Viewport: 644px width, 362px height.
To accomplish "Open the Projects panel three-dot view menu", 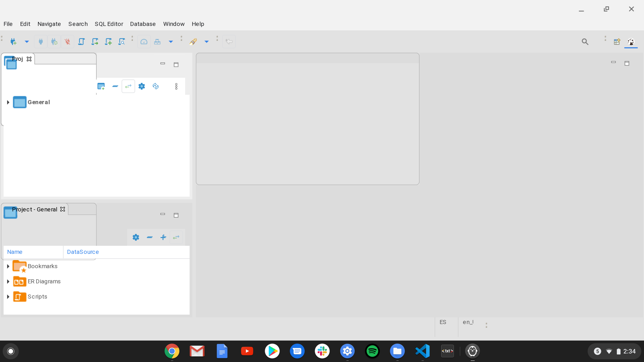I will coord(176,86).
